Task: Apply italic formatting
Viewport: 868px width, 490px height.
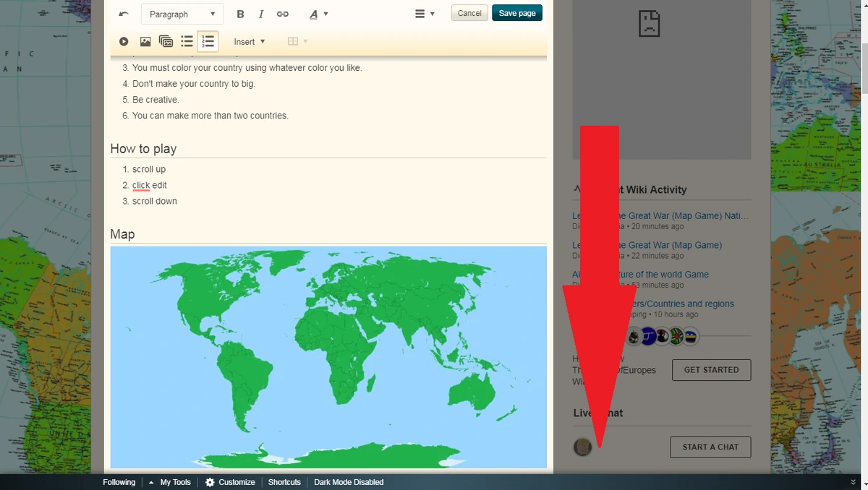Action: [261, 13]
